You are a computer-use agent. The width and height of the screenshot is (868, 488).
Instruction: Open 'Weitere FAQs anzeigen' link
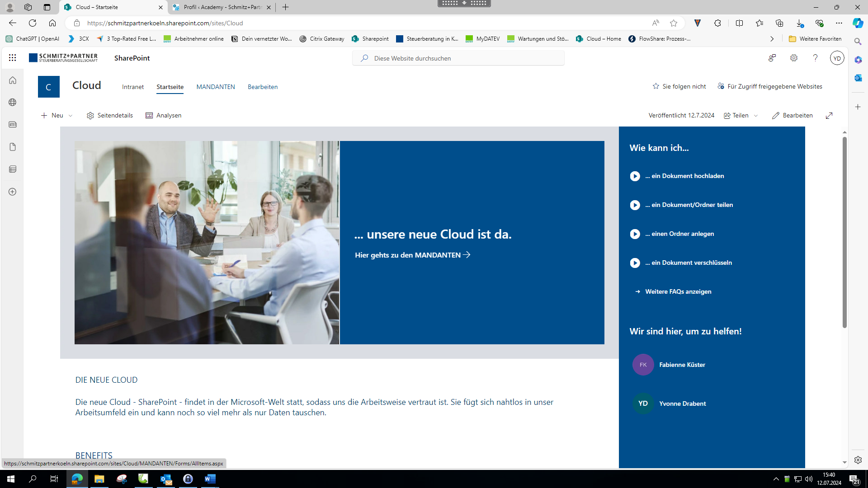(678, 291)
